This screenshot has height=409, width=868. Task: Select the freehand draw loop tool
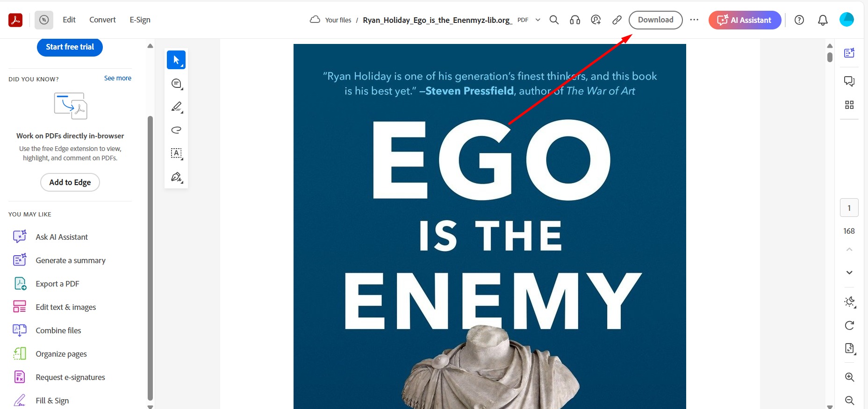point(176,130)
